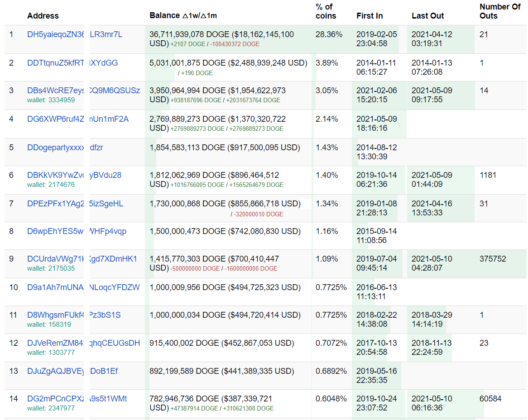This screenshot has height=420, width=528.
Task: Select balance 1,854,583,113 DOGE text
Action: pyautogui.click(x=187, y=148)
